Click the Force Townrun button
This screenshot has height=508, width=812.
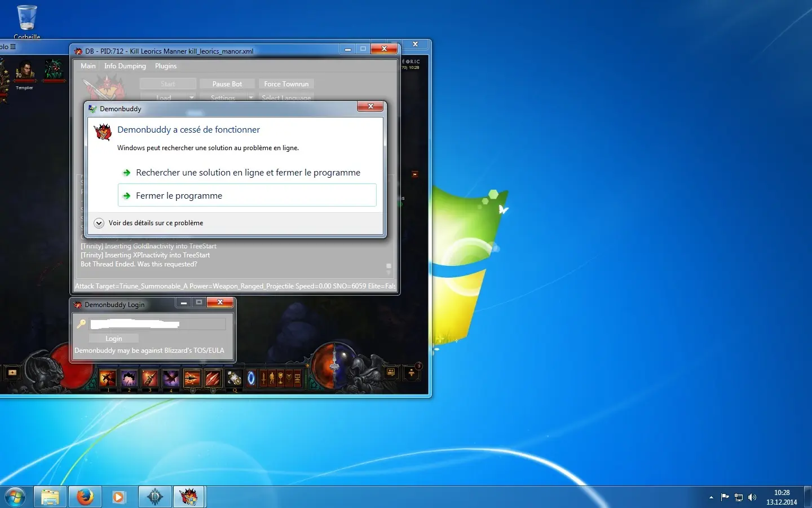(x=286, y=84)
